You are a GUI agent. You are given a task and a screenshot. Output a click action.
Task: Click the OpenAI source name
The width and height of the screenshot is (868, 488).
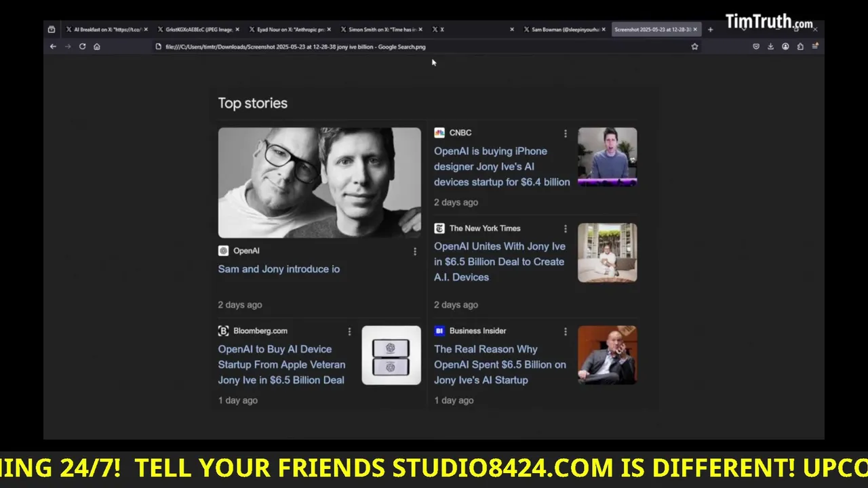[246, 251]
